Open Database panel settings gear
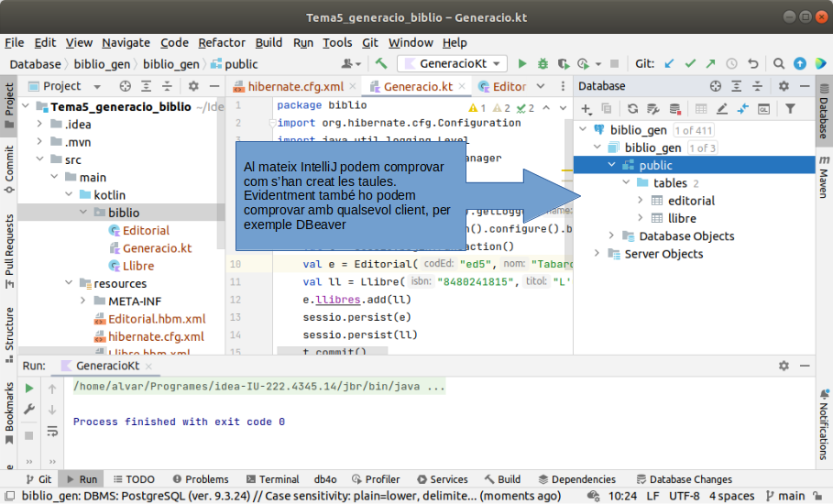Screen dimensions: 833x504 [x=784, y=86]
